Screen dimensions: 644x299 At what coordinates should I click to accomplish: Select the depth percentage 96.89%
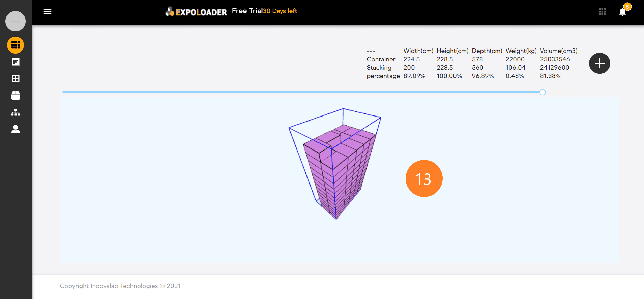[x=483, y=76]
